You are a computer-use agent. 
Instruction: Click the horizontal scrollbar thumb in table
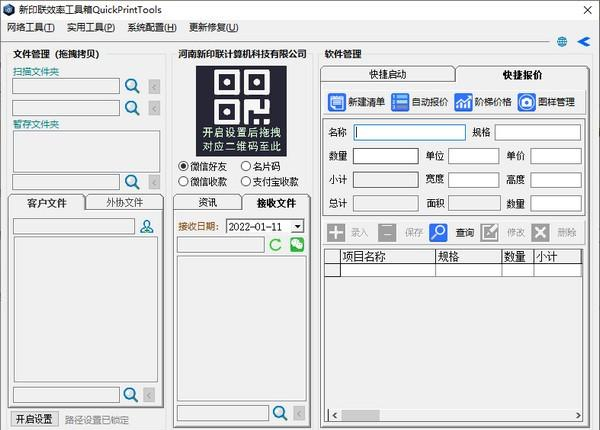coord(360,415)
